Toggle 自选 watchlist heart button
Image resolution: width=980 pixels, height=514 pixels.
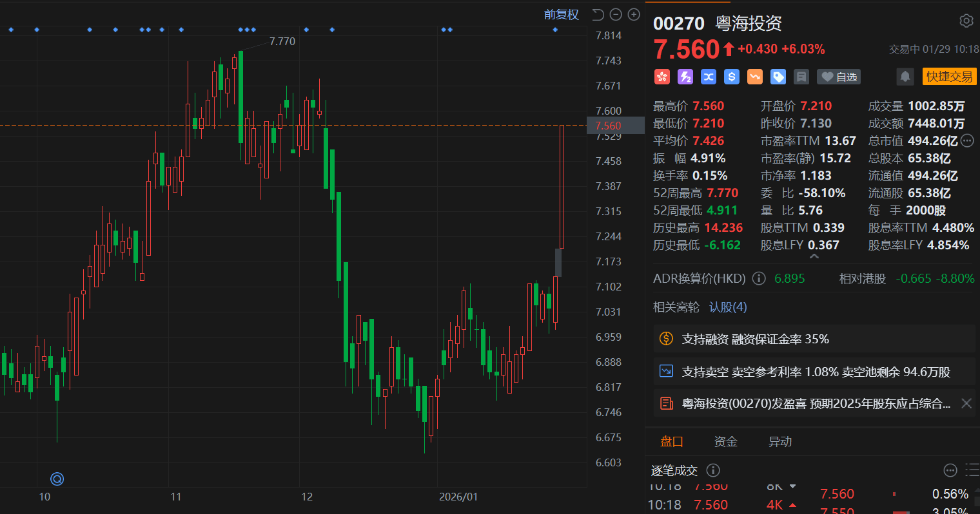coord(839,77)
